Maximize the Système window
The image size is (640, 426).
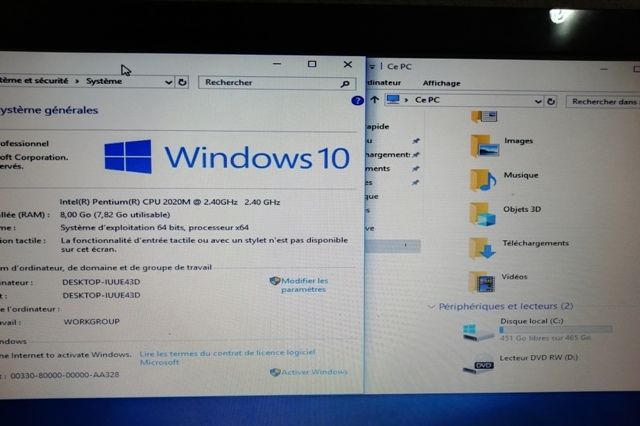point(312,64)
